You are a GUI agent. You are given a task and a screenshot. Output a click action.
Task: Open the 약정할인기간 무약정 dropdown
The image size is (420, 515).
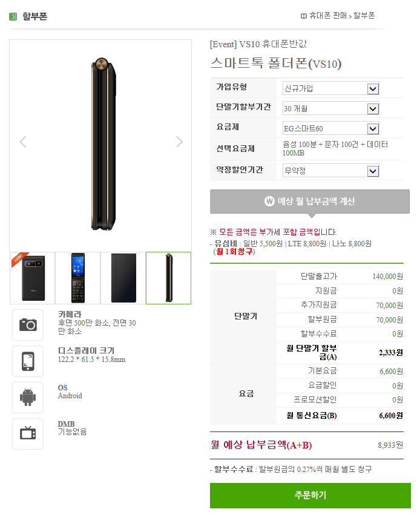coord(330,171)
